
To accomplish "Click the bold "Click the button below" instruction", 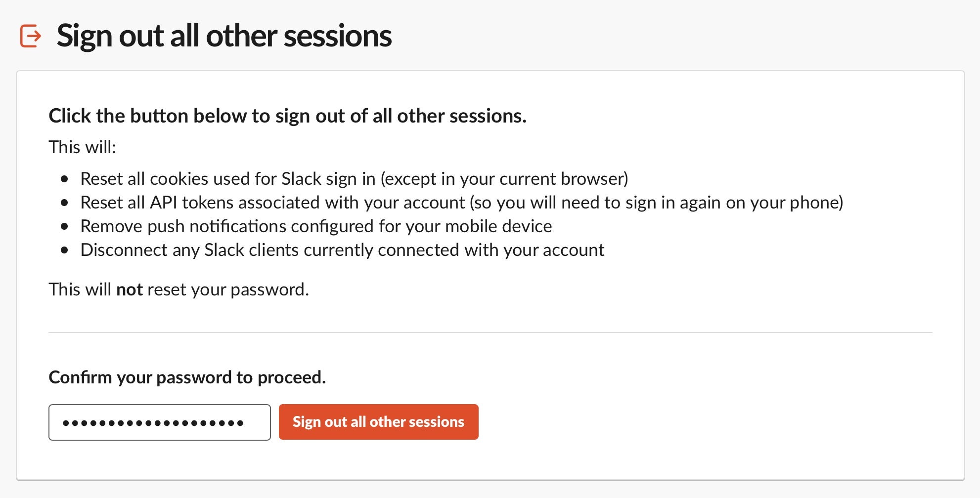I will [287, 116].
